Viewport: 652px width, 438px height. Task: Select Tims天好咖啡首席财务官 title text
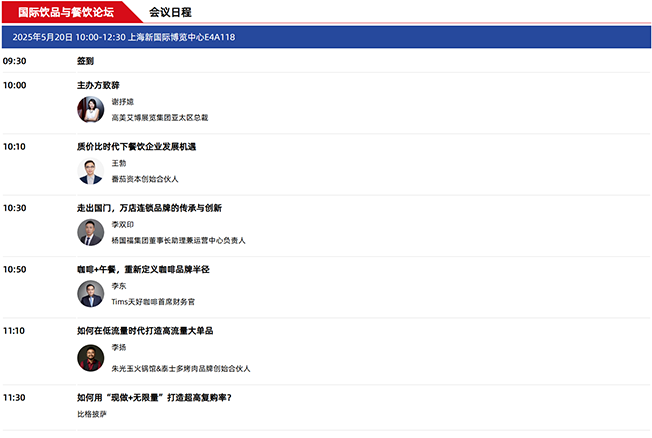point(153,302)
